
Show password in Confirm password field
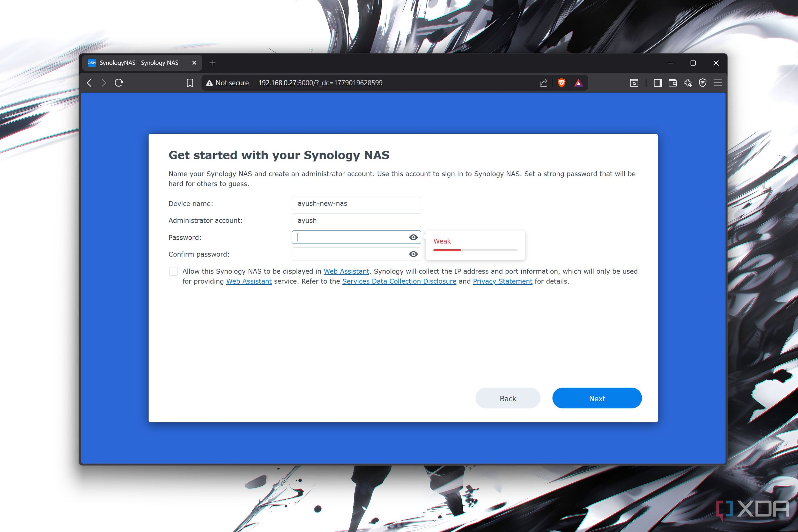(x=413, y=254)
